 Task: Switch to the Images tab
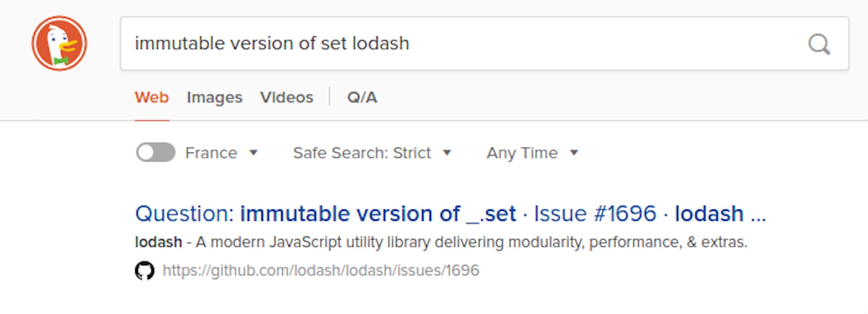click(214, 97)
